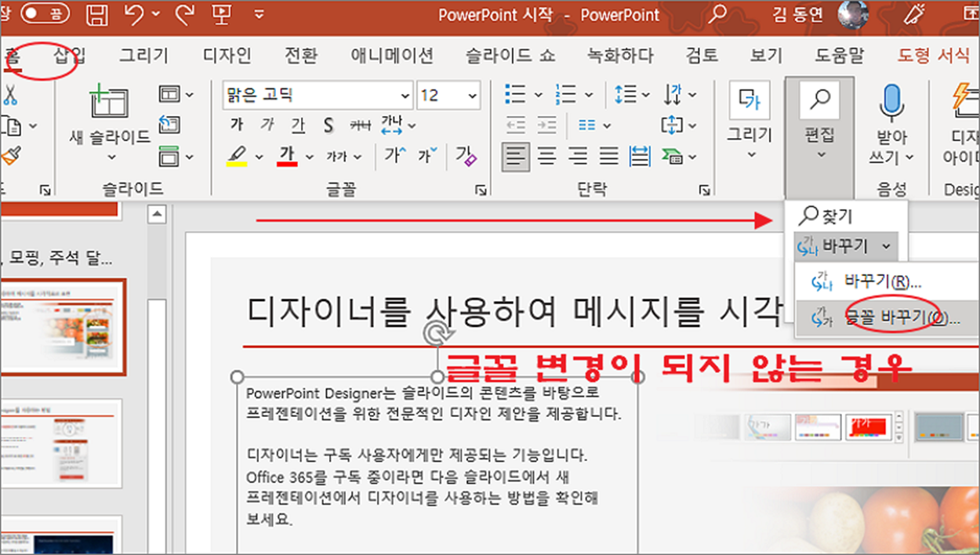Apply numbered list
The height and width of the screenshot is (555, 980).
(565, 95)
